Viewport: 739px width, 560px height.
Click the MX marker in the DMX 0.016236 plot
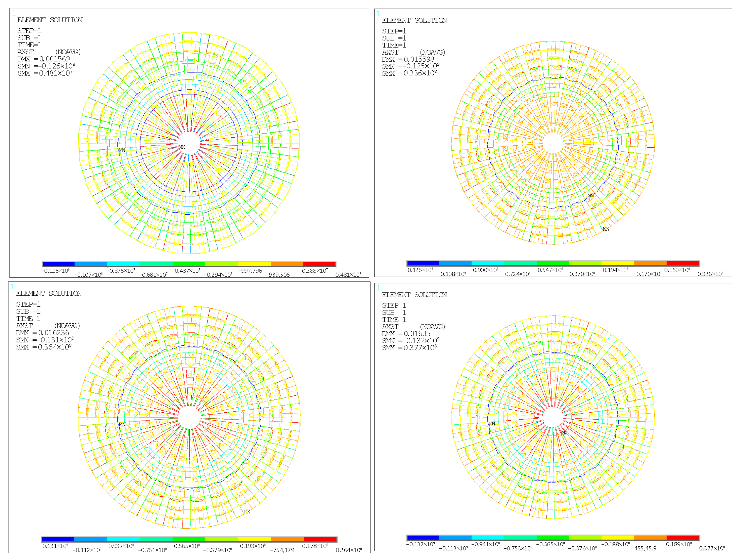pos(247,512)
